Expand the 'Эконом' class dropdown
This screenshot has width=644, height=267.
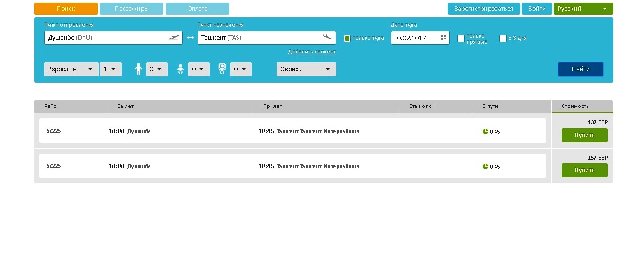point(306,69)
